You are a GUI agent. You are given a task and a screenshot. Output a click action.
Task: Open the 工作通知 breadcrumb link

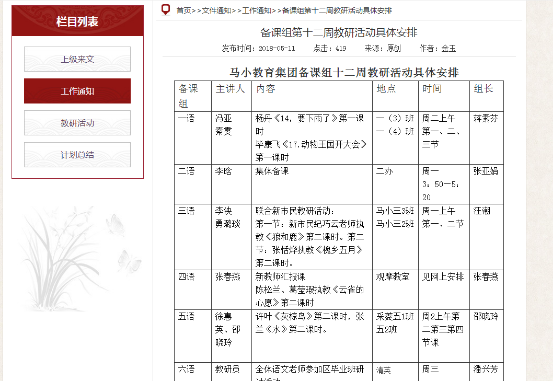tap(257, 11)
